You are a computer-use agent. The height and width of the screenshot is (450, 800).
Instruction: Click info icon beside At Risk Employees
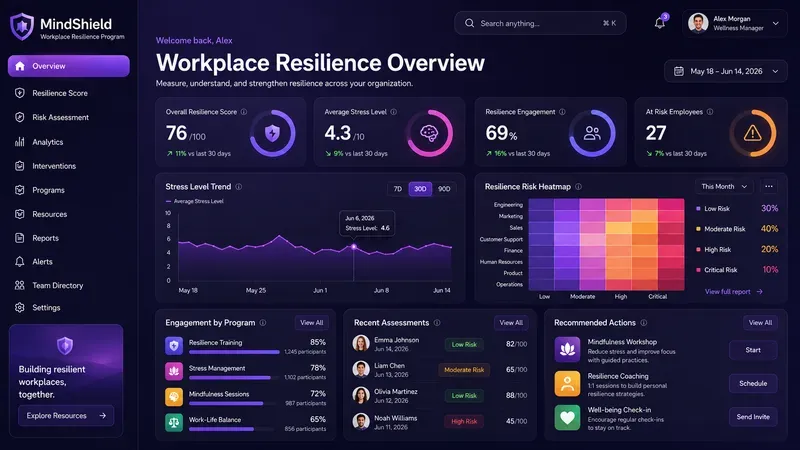(x=710, y=112)
